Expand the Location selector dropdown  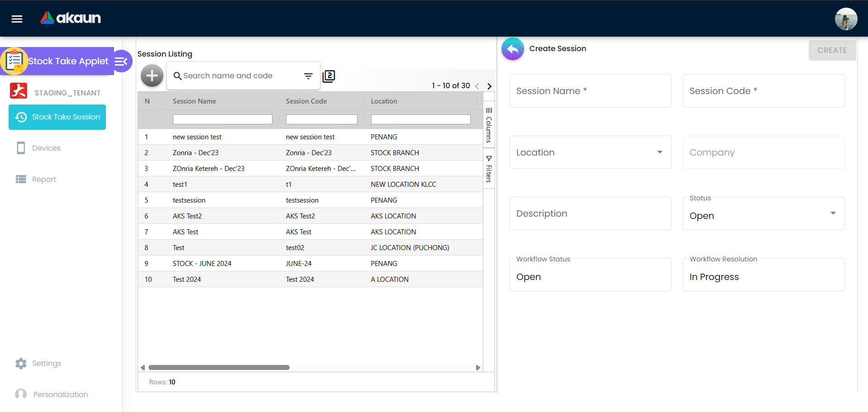659,152
